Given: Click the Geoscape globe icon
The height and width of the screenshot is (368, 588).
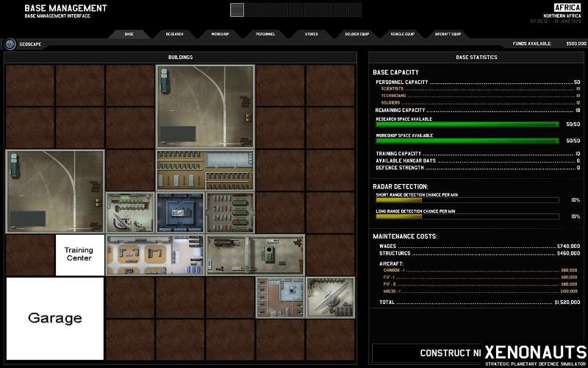Looking at the screenshot, I should pyautogui.click(x=10, y=43).
